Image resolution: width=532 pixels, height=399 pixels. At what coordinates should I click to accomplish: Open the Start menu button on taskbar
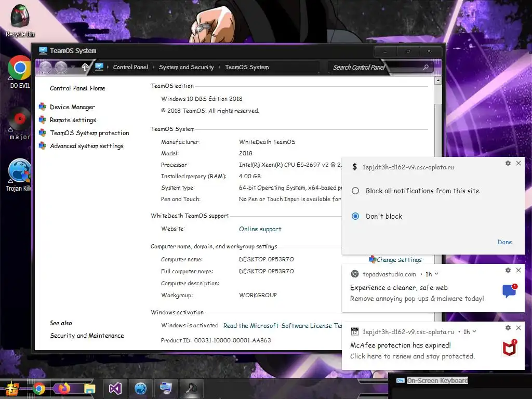[12, 389]
